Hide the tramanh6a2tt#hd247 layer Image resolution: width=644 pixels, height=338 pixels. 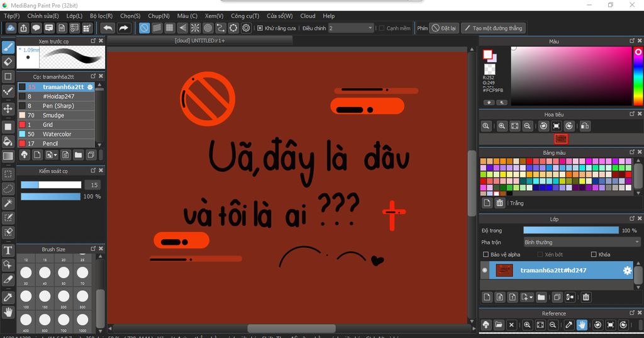click(x=485, y=270)
